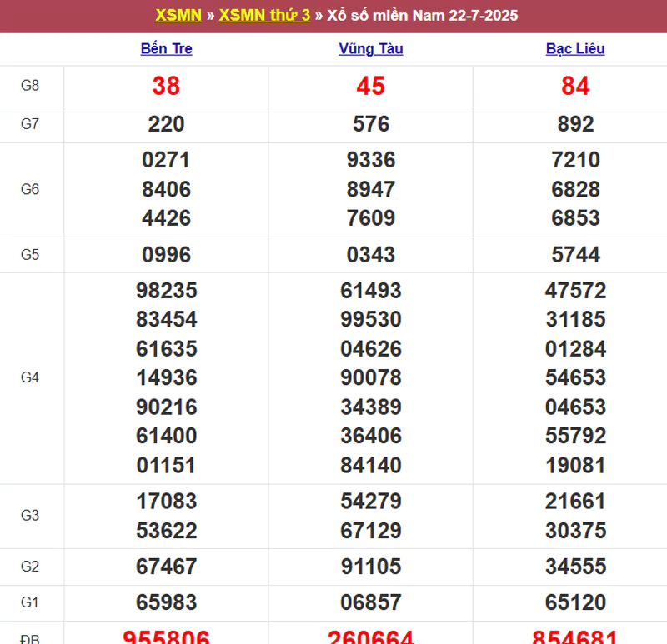Select G4 number 90216
This screenshot has height=644, width=667.
[x=166, y=407]
